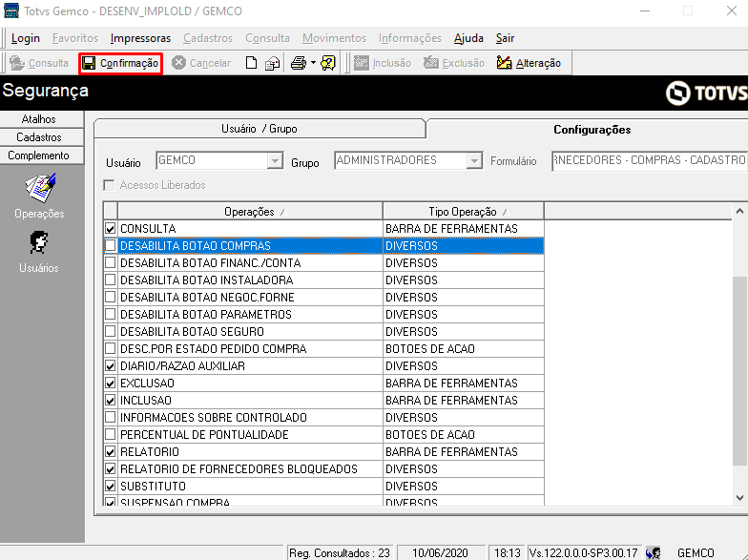The image size is (748, 560).
Task: Check DESABILITA BOTAO SEGURO checkbox
Action: tap(111, 332)
